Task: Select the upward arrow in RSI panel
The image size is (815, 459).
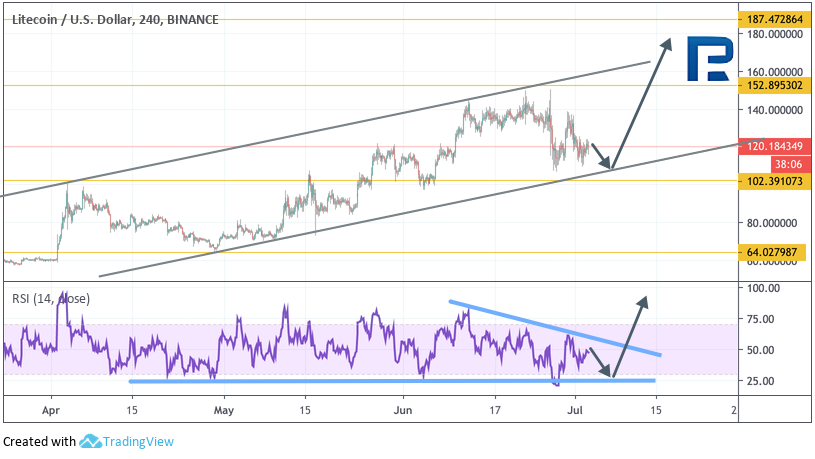Action: click(x=630, y=335)
